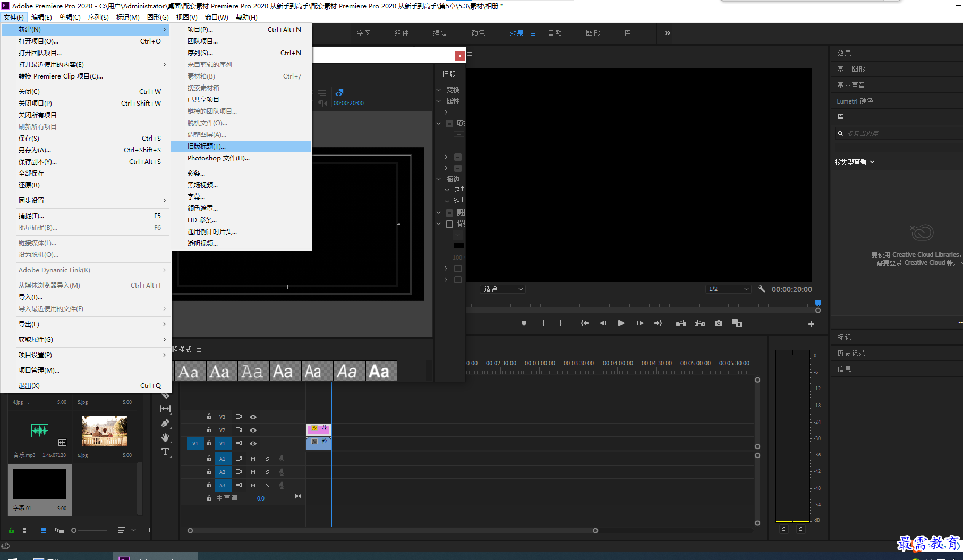963x560 pixels.
Task: Open the 按类型查看 dropdown in Libraries
Action: tap(854, 162)
